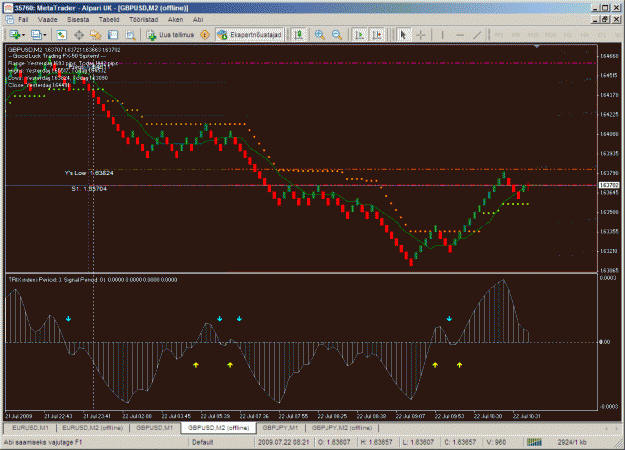Click the Uus tellimus new order button
The height and width of the screenshot is (450, 625).
click(170, 35)
